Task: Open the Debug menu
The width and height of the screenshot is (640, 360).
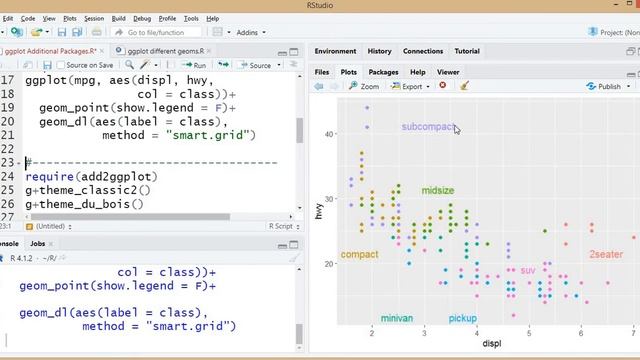Action: 142,19
